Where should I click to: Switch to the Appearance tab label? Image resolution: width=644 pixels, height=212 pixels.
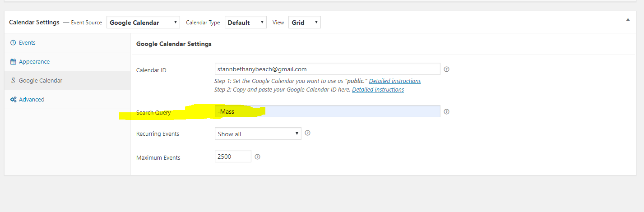[34, 62]
